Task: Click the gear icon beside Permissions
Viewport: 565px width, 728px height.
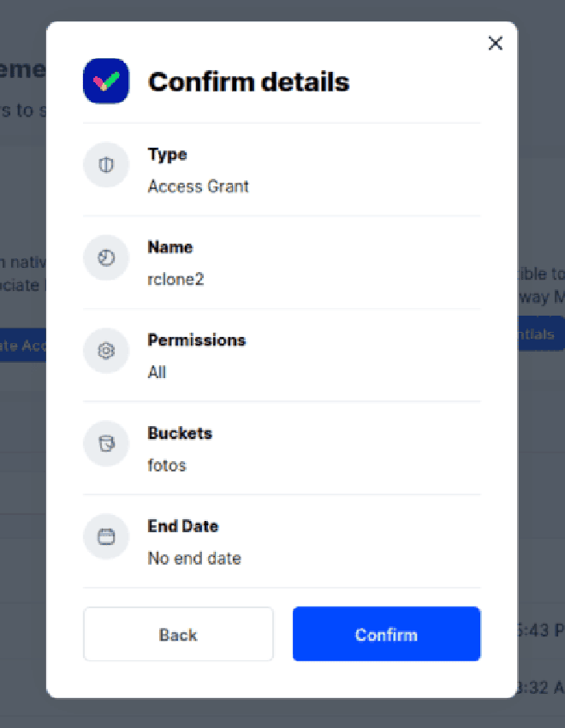Action: [106, 351]
